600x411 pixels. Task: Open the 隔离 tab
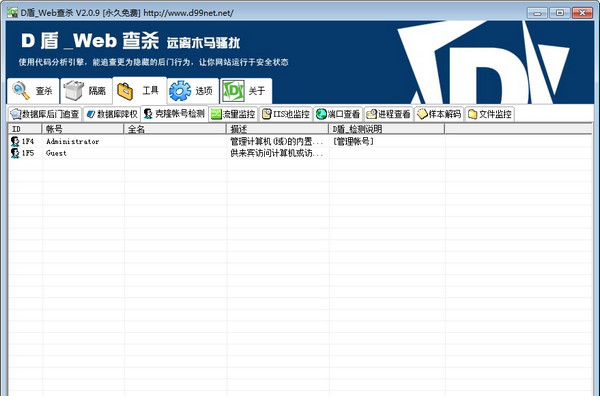click(x=86, y=91)
